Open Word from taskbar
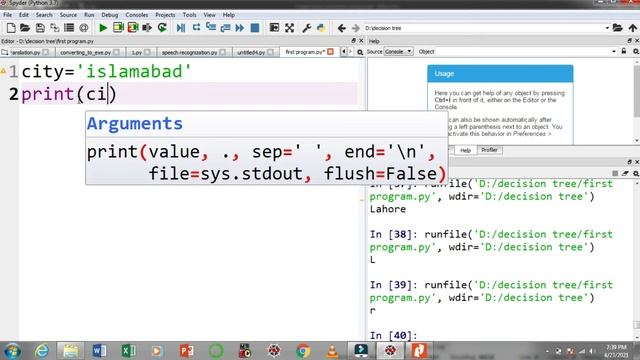640x360 pixels. (99, 351)
